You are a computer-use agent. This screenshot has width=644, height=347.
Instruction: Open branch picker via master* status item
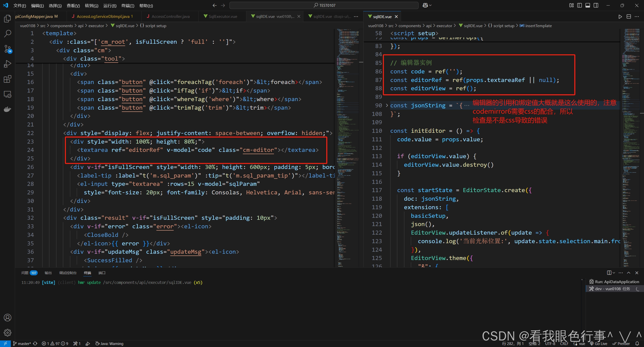tap(24, 343)
